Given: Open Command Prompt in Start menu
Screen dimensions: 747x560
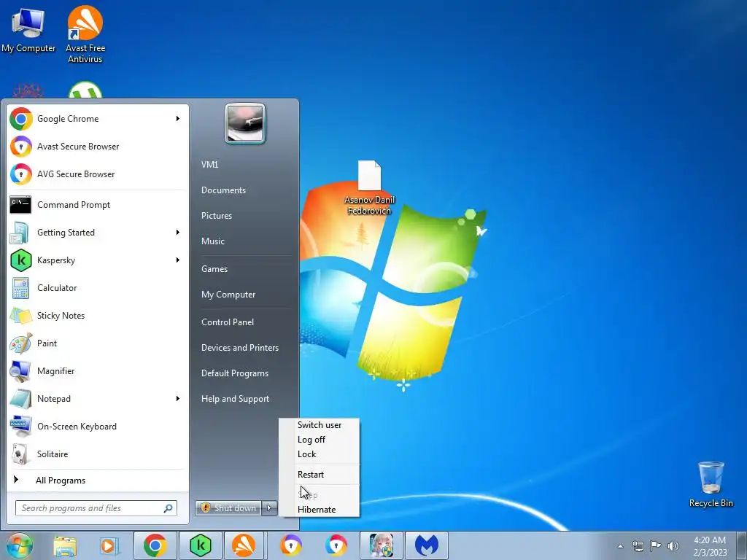Looking at the screenshot, I should click(97, 205).
